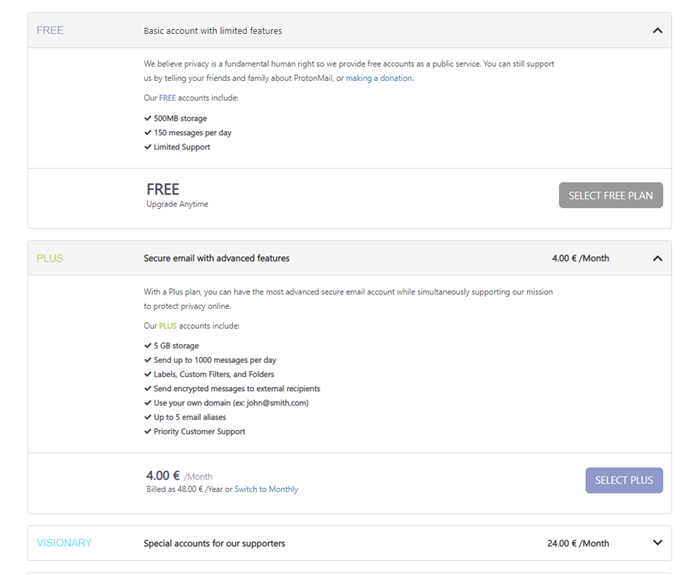The width and height of the screenshot is (698, 575).
Task: Open the 'making a donation' link
Action: coord(379,78)
